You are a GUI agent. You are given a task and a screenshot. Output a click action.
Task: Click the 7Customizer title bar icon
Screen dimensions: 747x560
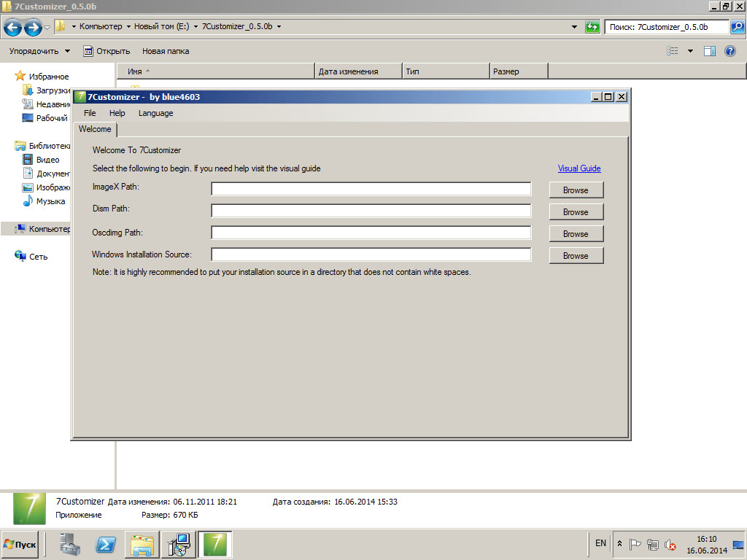[80, 97]
